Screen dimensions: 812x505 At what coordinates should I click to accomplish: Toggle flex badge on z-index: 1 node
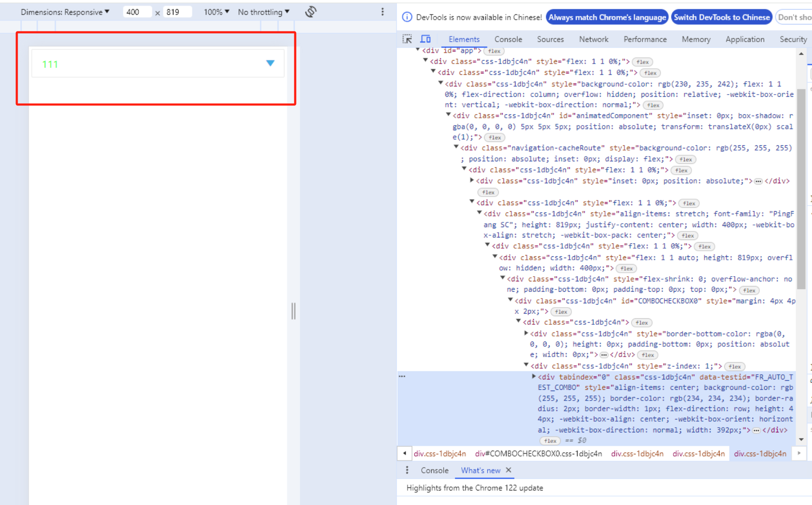[735, 366]
